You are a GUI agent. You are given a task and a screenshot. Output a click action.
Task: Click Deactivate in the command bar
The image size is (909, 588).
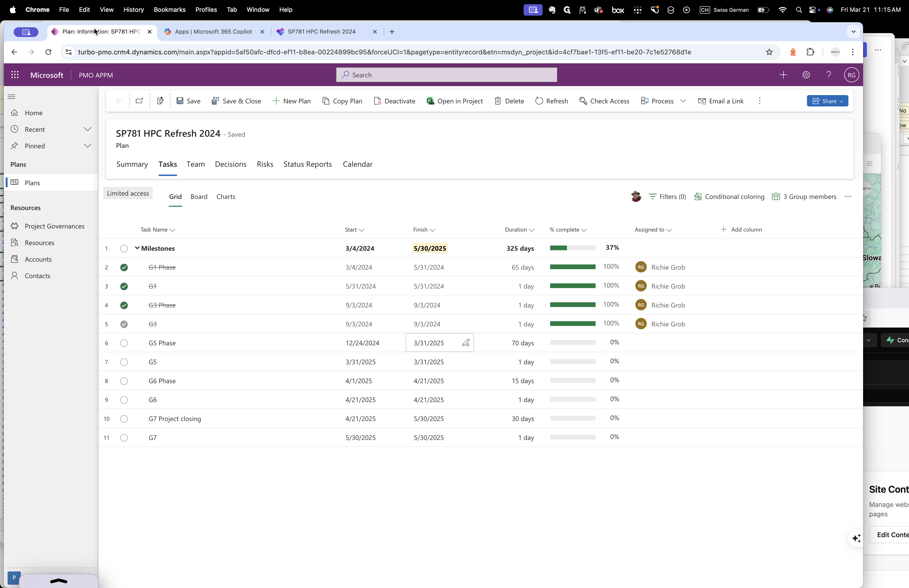click(395, 101)
